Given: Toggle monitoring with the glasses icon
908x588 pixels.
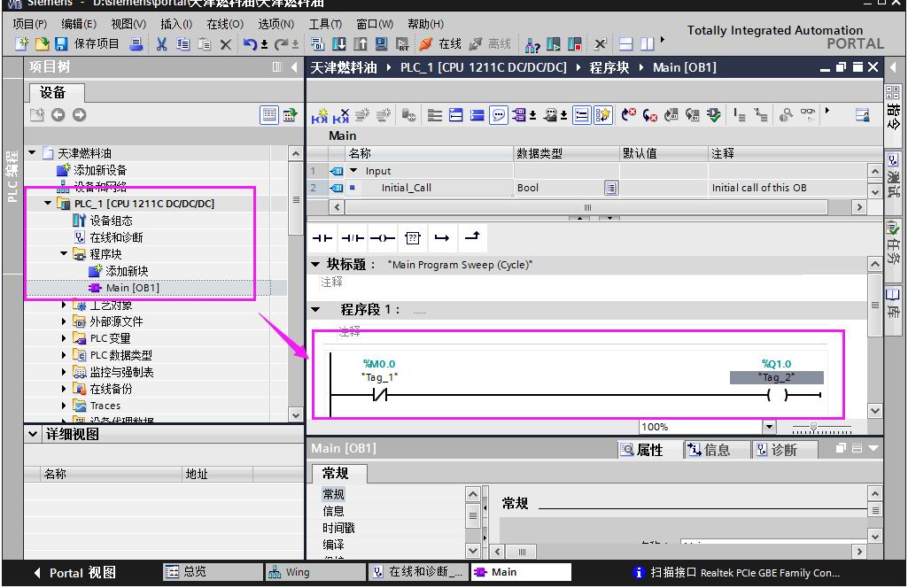Looking at the screenshot, I should point(808,115).
